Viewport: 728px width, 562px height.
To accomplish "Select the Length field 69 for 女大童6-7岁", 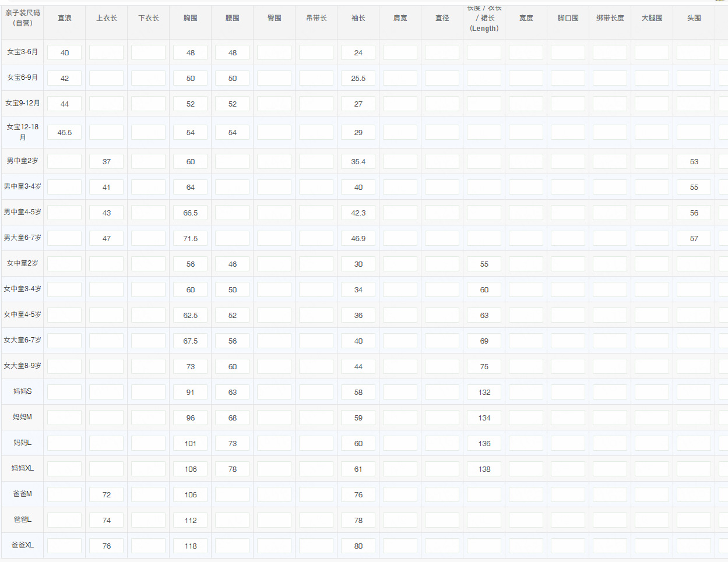I will click(x=484, y=341).
